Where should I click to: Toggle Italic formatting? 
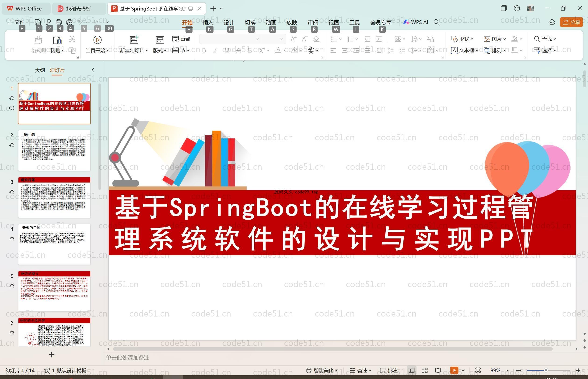pos(215,50)
